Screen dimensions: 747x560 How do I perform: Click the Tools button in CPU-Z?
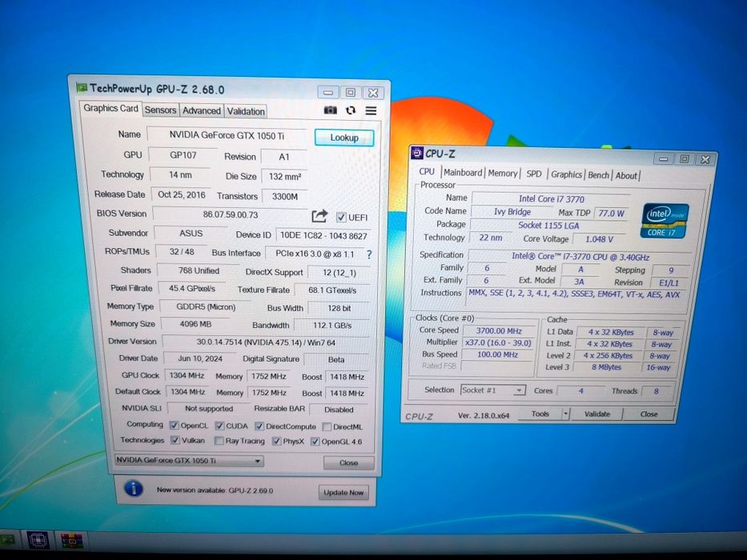(x=540, y=414)
